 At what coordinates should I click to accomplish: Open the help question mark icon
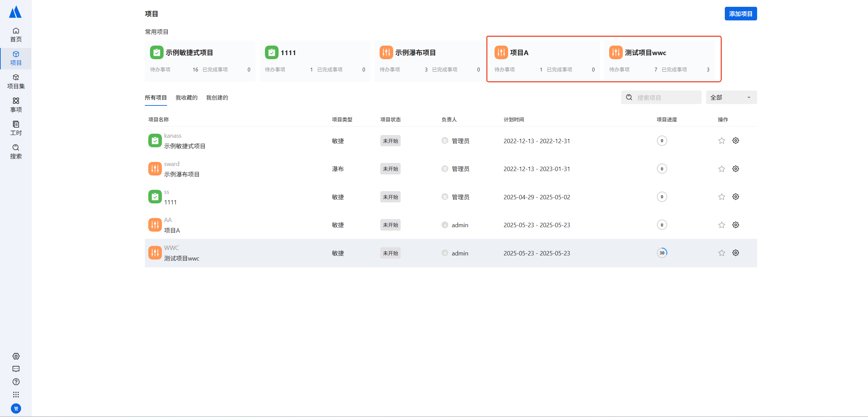pos(16,382)
